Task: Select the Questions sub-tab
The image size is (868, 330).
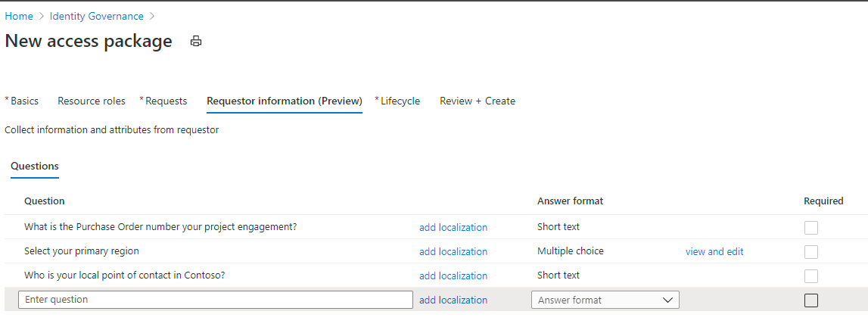Action: coord(35,166)
